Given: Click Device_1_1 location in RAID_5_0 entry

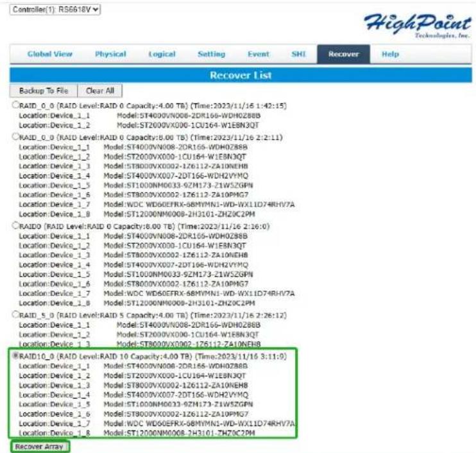Looking at the screenshot, I should click(55, 325).
